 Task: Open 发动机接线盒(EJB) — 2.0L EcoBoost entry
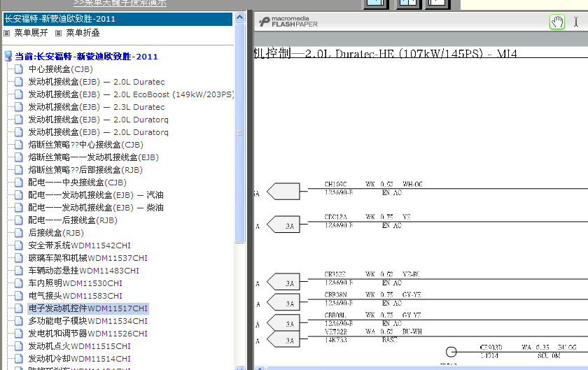[x=131, y=94]
